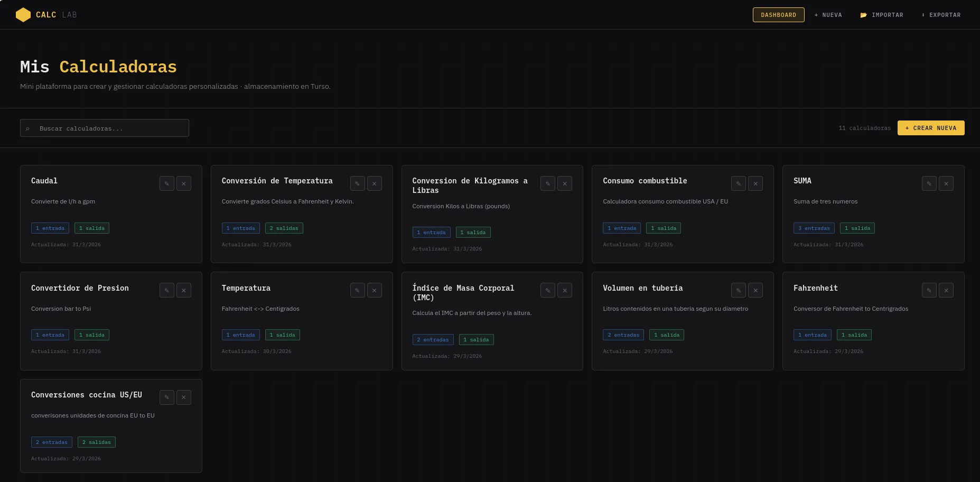
Task: Open the SUMA calculator title
Action: point(802,181)
